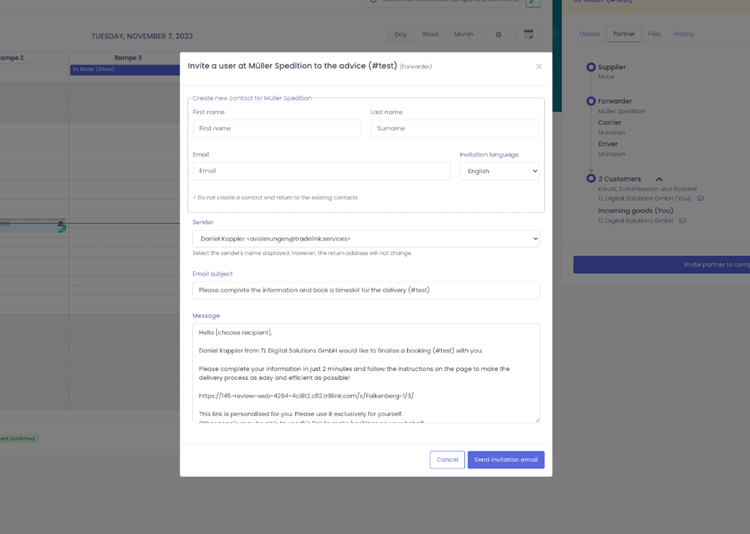This screenshot has height=534, width=750.
Task: Click the Supplier timeline circle marker
Action: pos(591,68)
